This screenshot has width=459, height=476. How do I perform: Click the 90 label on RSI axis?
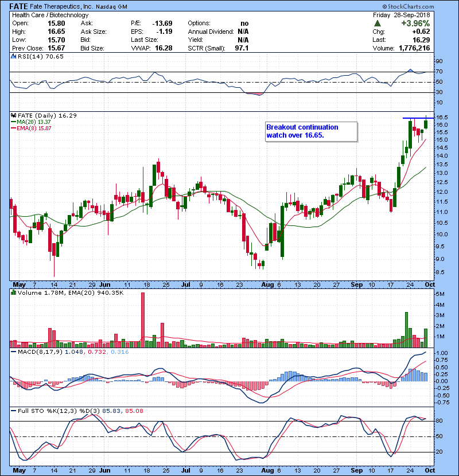[x=439, y=61]
